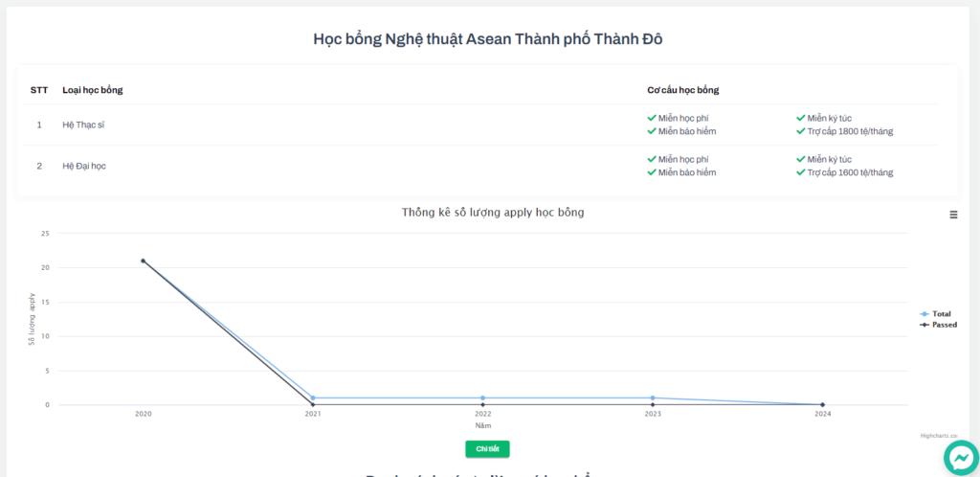Click the Total data point for 2022
Image resolution: width=980 pixels, height=477 pixels.
(483, 397)
